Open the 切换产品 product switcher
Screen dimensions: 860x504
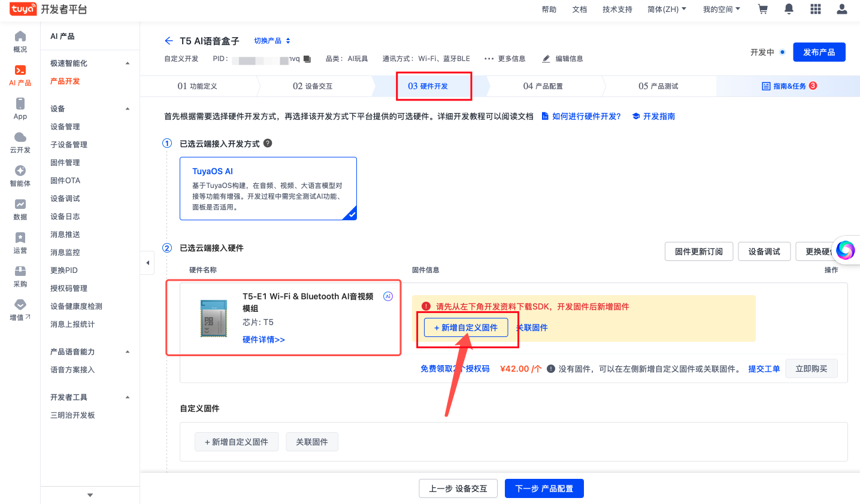tap(272, 41)
